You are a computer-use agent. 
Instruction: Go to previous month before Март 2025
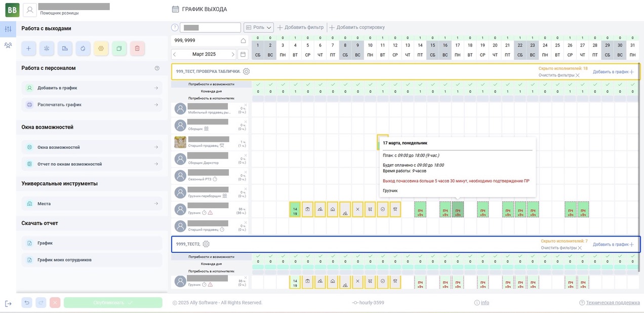pyautogui.click(x=175, y=54)
